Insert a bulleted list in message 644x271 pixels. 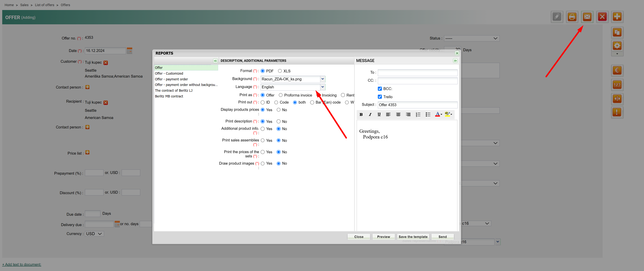(428, 114)
